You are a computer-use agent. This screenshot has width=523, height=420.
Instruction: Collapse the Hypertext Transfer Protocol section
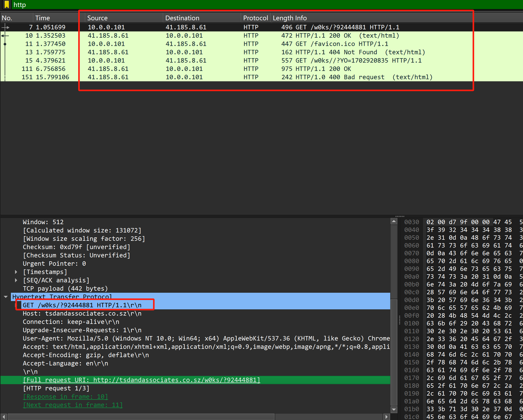click(x=6, y=297)
